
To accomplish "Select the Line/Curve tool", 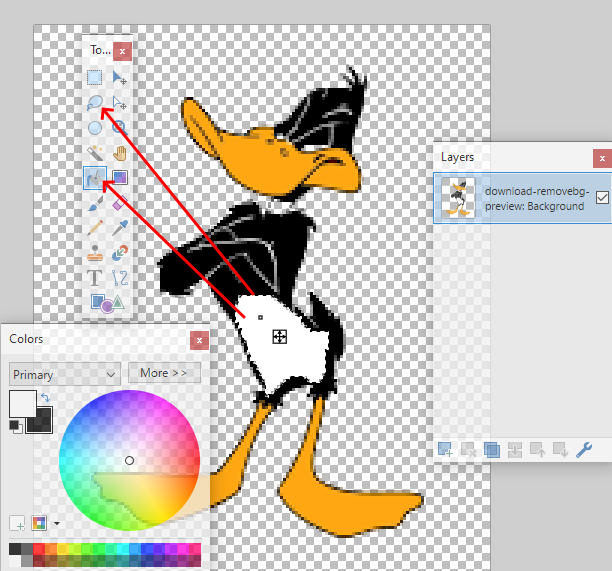I will (x=119, y=278).
